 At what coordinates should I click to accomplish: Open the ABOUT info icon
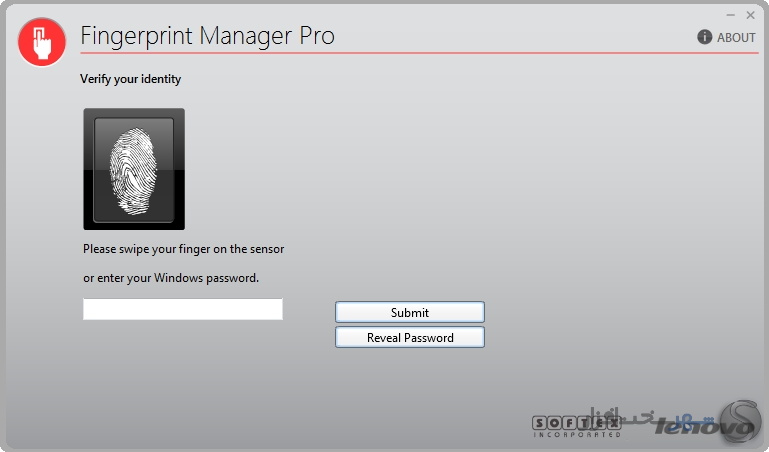point(704,37)
